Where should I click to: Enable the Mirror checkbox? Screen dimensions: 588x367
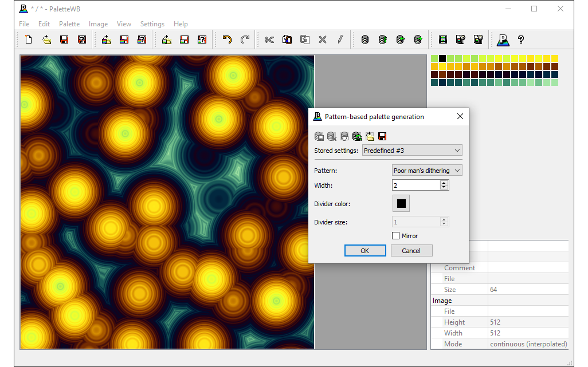pos(395,236)
